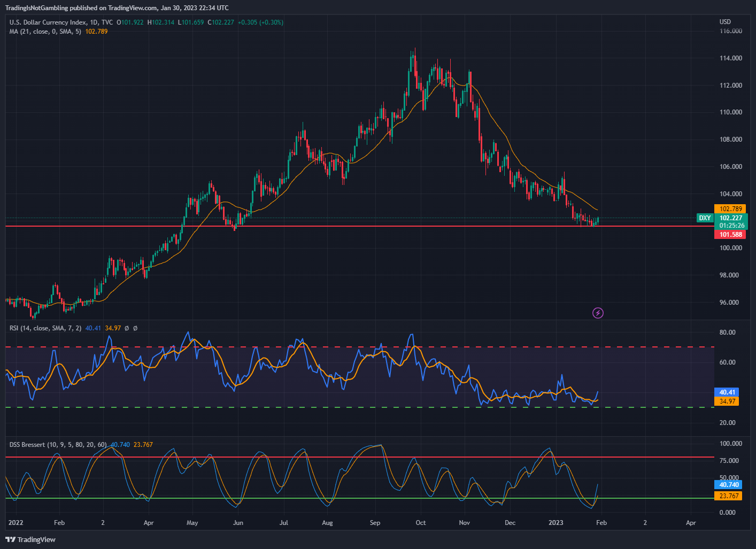756x549 pixels.
Task: Click the Apr label at right of time axis
Action: [691, 523]
